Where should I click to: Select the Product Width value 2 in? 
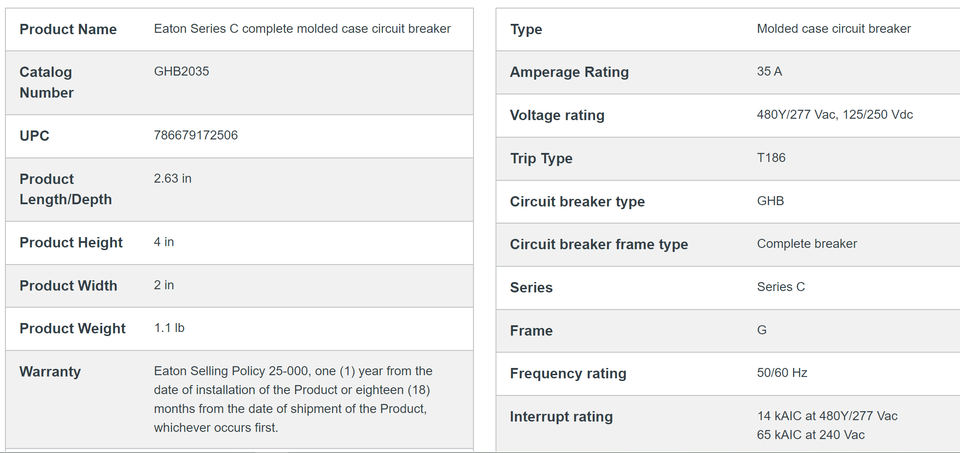pyautogui.click(x=164, y=285)
